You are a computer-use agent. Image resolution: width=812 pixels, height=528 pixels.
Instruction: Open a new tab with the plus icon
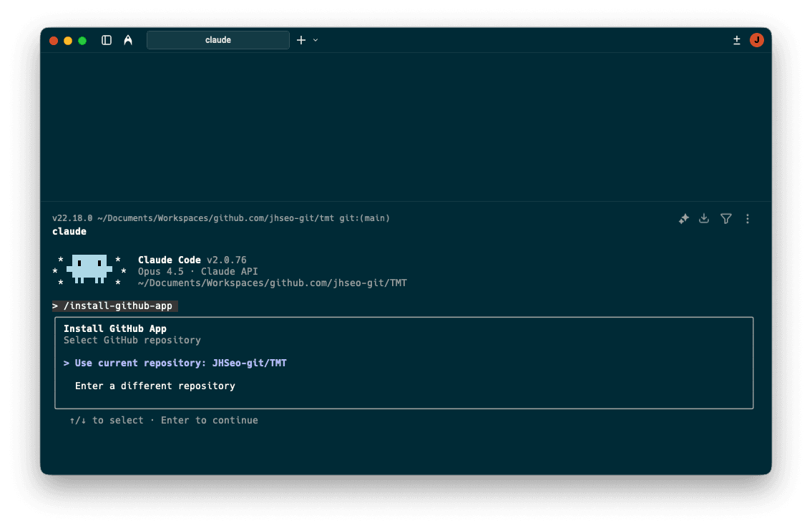point(300,40)
